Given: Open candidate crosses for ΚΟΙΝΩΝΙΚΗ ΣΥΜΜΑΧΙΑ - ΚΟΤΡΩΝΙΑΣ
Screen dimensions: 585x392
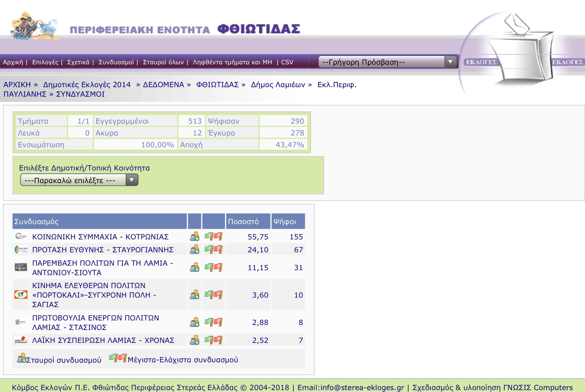Looking at the screenshot, I should 195,236.
